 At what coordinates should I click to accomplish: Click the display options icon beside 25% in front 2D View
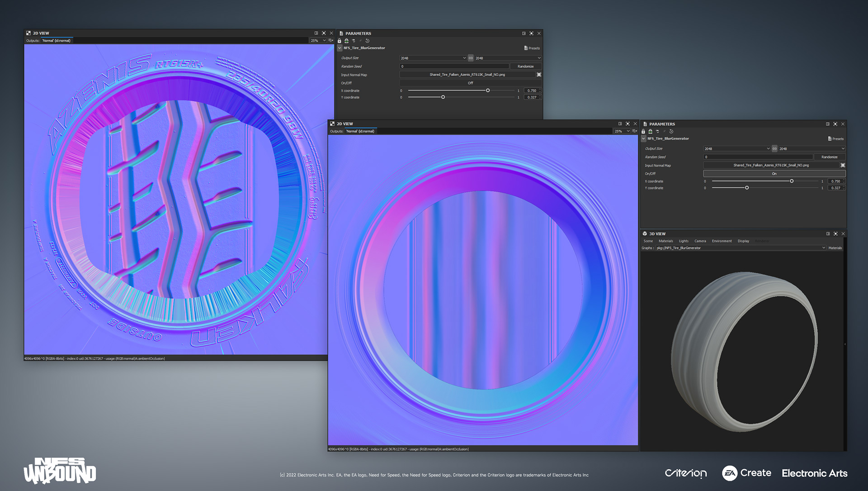coord(635,131)
